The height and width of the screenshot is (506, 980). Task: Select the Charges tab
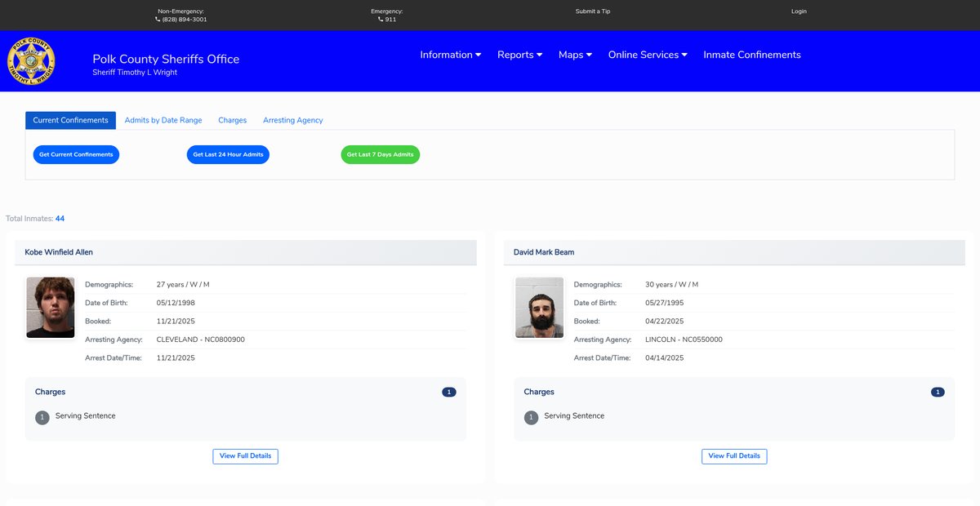tap(232, 120)
